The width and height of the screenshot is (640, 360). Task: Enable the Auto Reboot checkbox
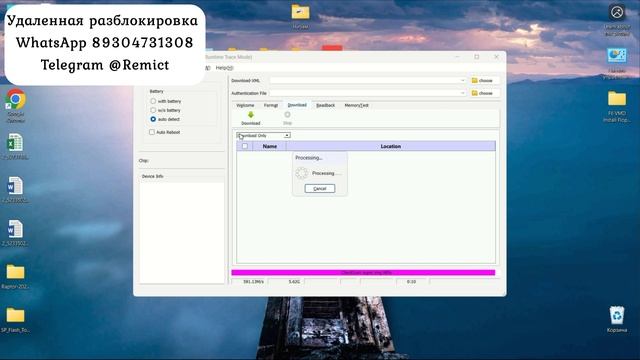point(152,132)
